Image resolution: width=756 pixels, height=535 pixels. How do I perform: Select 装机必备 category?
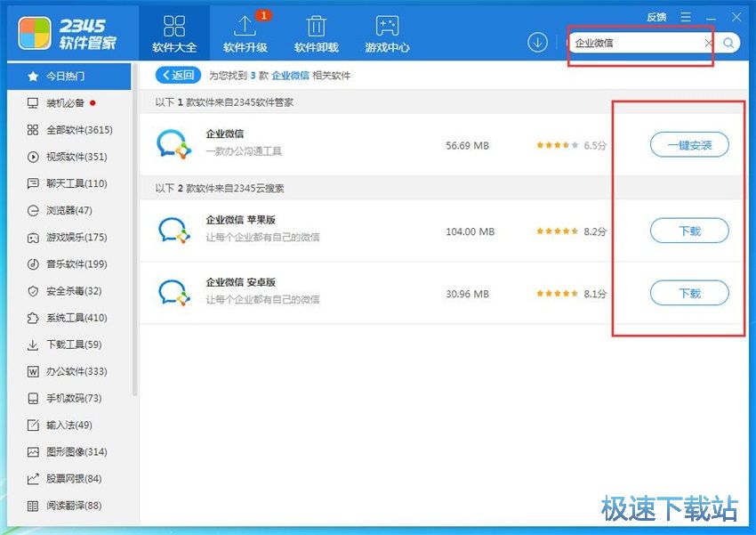tap(69, 102)
